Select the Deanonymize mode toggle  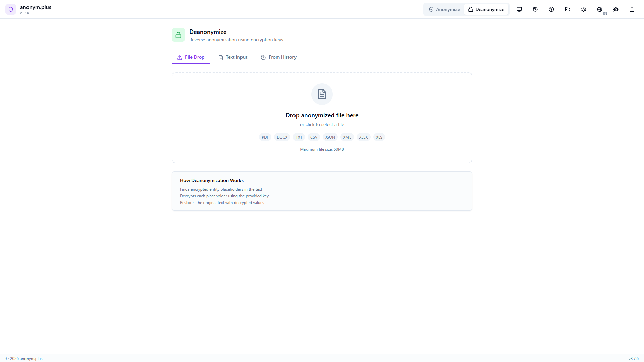click(x=486, y=9)
